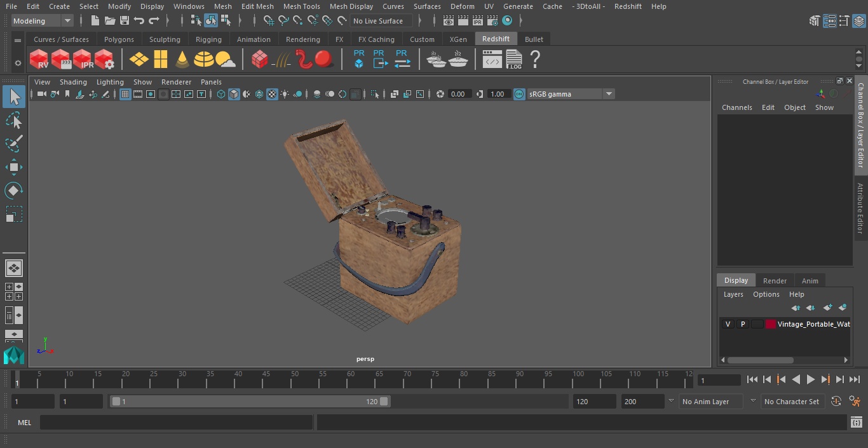868x448 pixels.
Task: Click the Redo arrow icon
Action: [x=154, y=21]
